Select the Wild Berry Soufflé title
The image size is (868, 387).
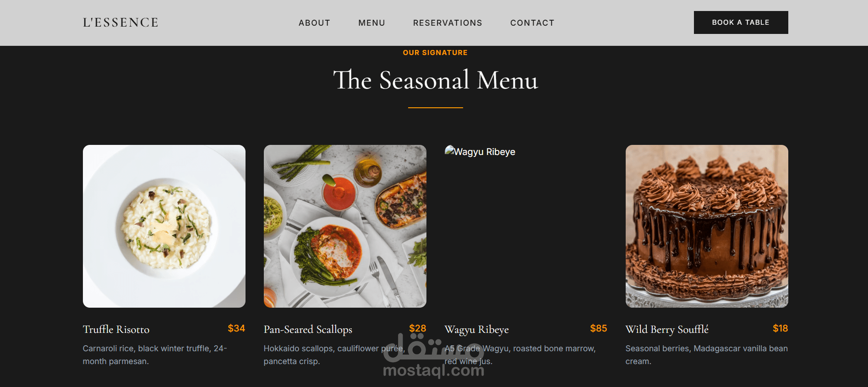tap(667, 330)
